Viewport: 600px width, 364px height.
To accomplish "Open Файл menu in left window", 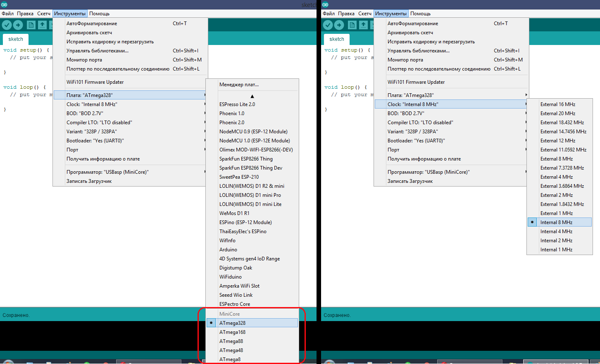I will click(8, 14).
